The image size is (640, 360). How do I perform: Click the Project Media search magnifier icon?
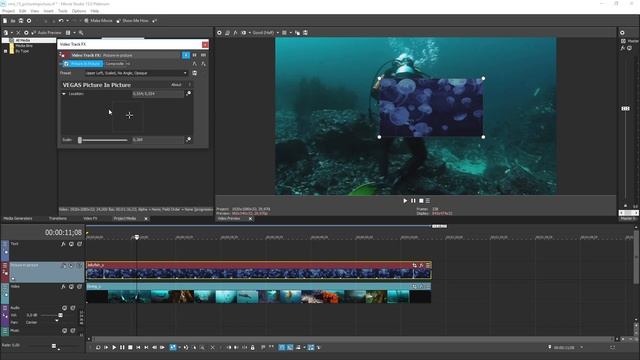pos(81,33)
